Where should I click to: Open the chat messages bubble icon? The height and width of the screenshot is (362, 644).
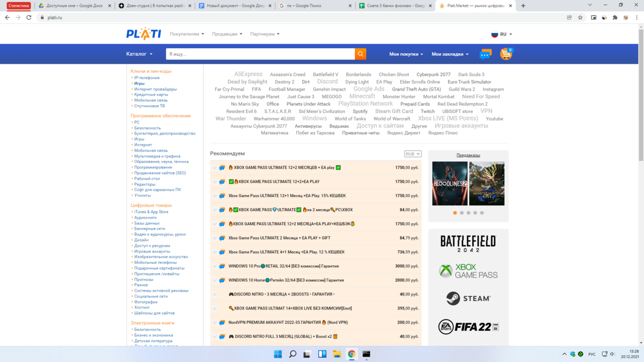(x=486, y=54)
